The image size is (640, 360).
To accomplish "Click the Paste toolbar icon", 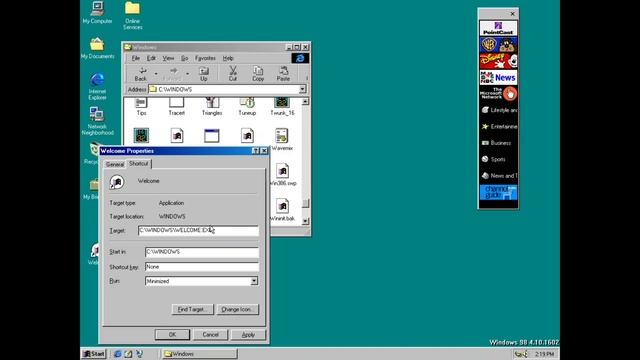I will tap(283, 74).
